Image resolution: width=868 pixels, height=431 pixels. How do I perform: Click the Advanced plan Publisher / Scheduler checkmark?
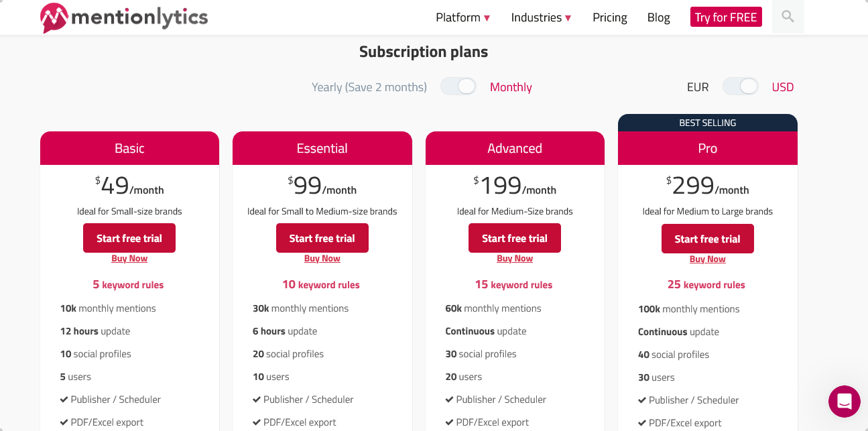click(450, 399)
